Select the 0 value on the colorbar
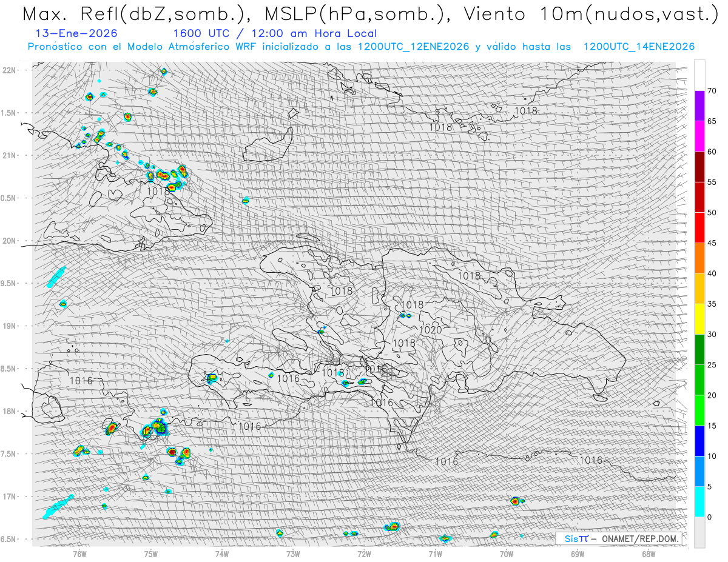Screen dimensions: 728x562 point(710,517)
